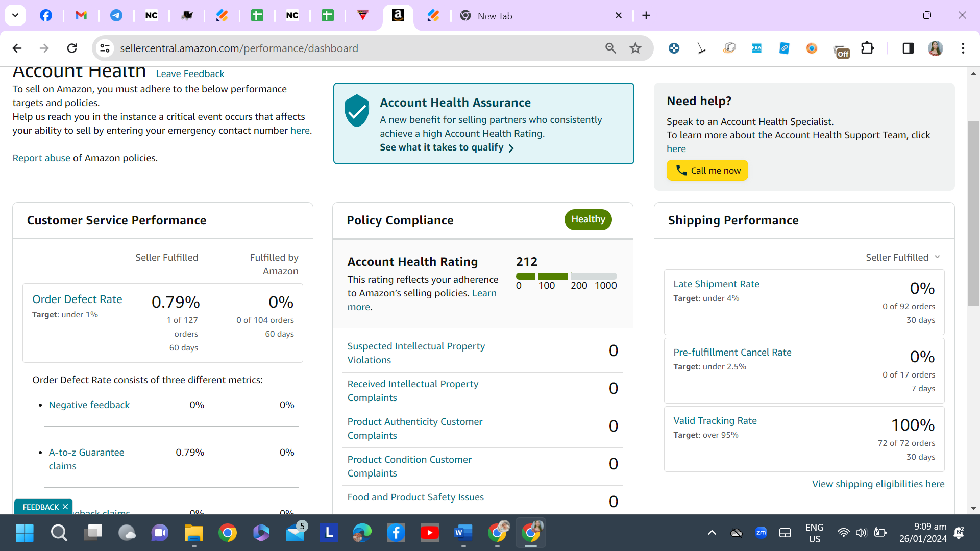Viewport: 980px width, 551px height.
Task: Open the Windows Start menu
Action: pyautogui.click(x=24, y=533)
